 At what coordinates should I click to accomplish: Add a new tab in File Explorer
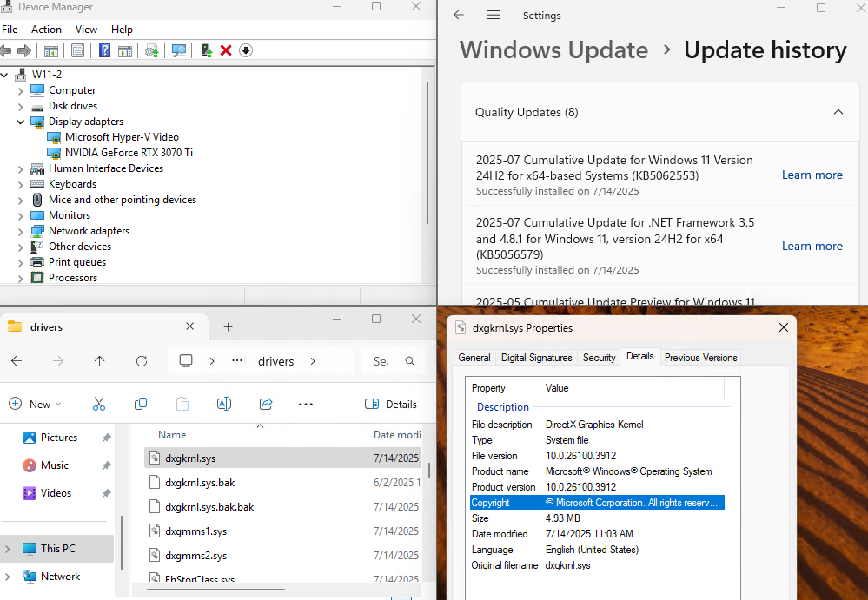(x=228, y=326)
